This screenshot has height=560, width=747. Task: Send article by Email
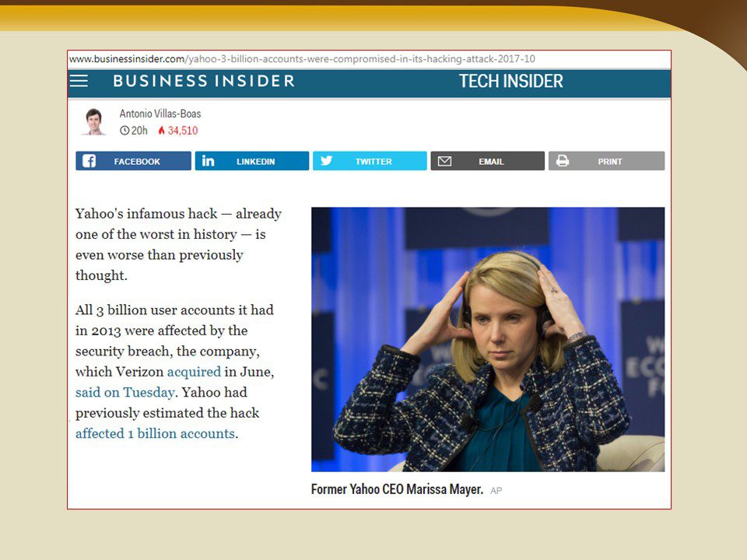[487, 161]
